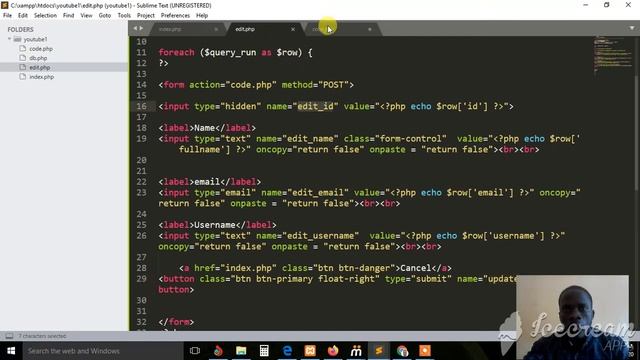The height and width of the screenshot is (360, 640).
Task: Go to next tab with right arrow
Action: pos(142,28)
